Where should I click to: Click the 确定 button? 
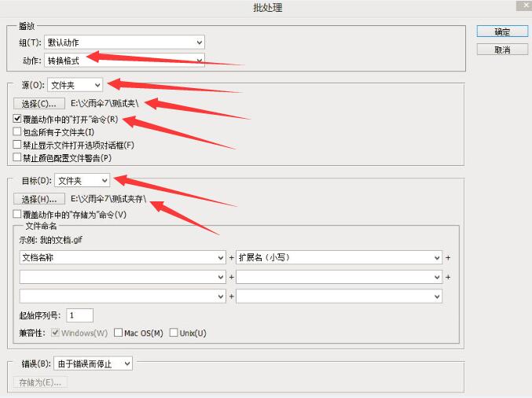click(502, 31)
